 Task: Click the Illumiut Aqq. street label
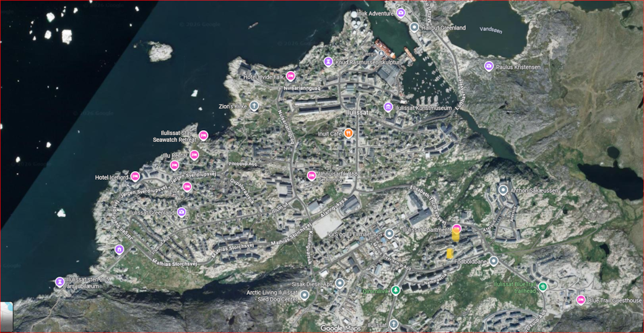pyautogui.click(x=160, y=246)
